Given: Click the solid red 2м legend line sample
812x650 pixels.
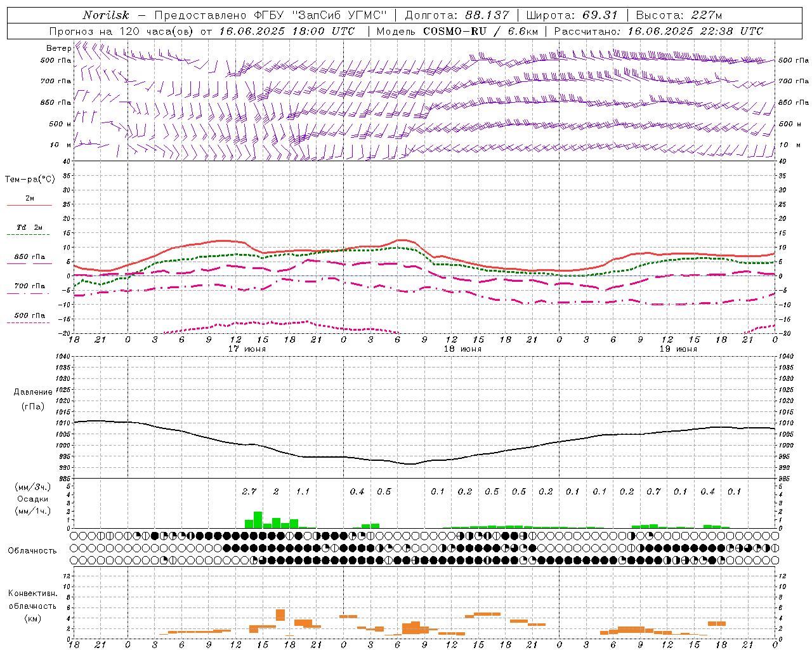Looking at the screenshot, I should [29, 206].
